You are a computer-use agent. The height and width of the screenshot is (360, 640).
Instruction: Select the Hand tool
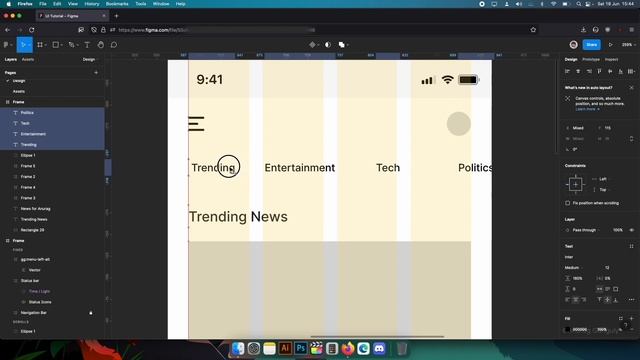100,45
